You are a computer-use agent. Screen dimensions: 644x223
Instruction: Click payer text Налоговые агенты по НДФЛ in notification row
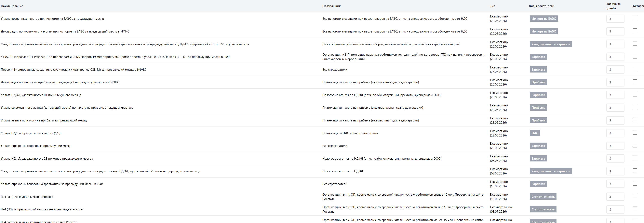pyautogui.click(x=343, y=171)
